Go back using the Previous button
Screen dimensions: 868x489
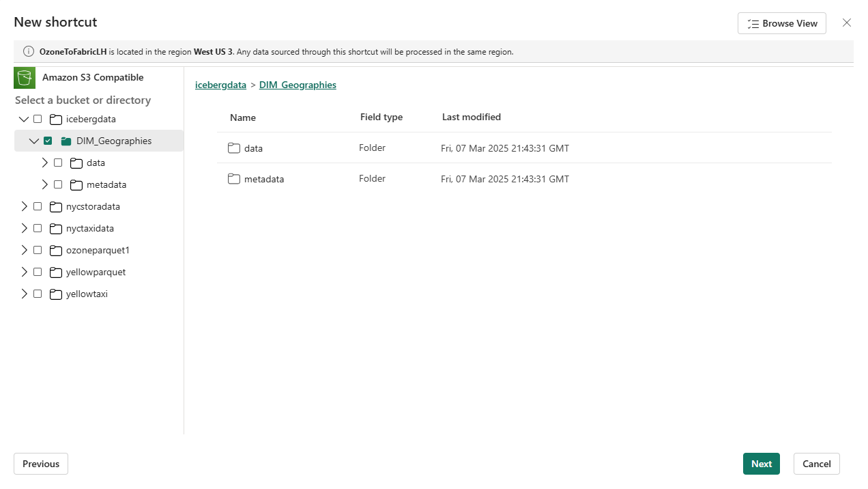pos(40,464)
